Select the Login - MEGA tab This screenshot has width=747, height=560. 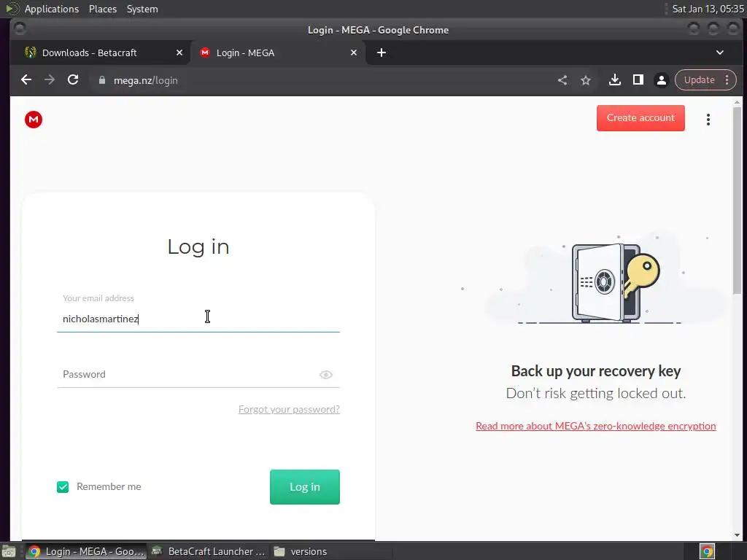tap(278, 52)
